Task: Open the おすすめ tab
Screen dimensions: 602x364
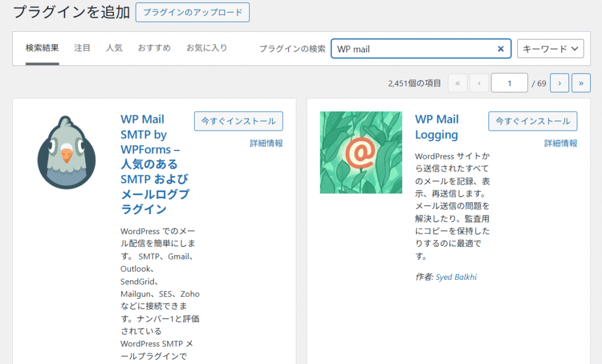Action: click(154, 48)
